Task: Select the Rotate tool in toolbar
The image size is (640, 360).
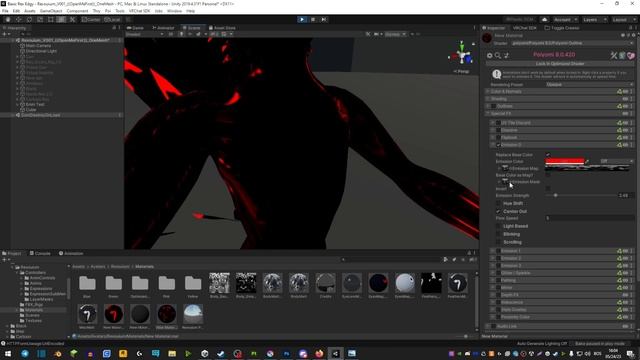Action: (x=29, y=19)
